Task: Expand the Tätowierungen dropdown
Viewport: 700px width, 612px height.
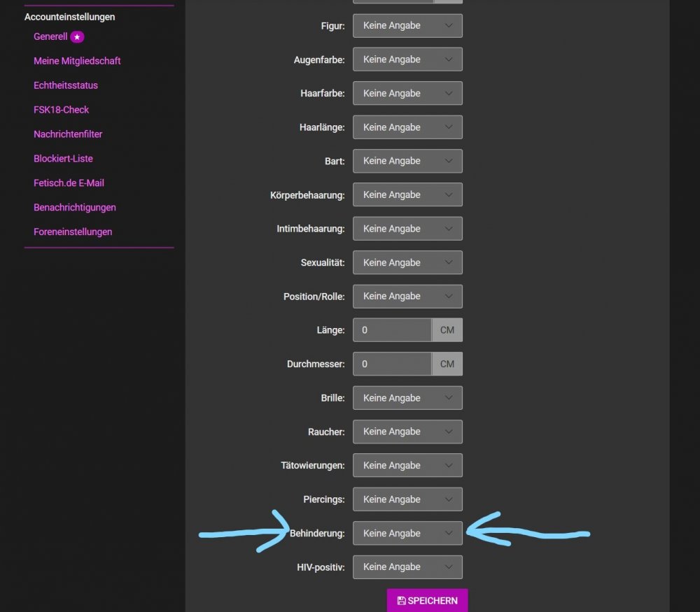Action: click(x=407, y=465)
